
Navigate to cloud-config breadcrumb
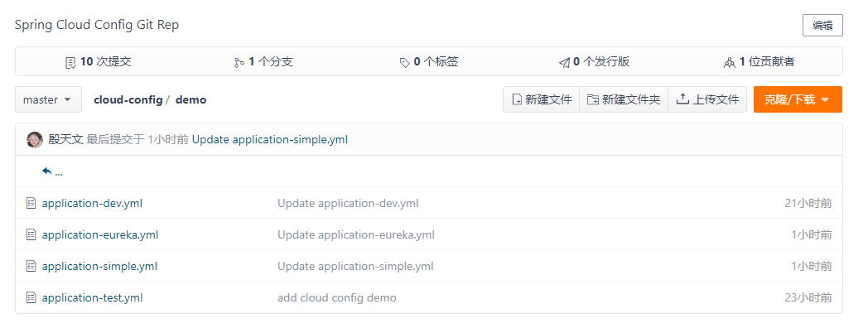[x=128, y=99]
